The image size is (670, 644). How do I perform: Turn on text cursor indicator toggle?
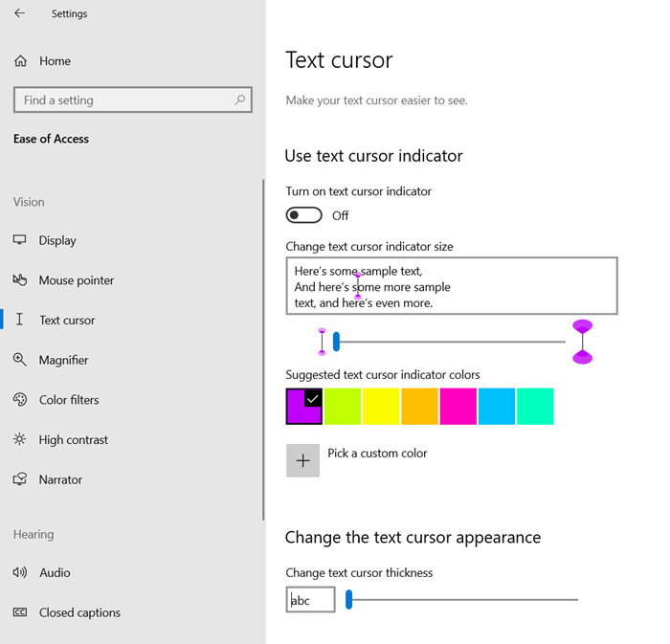(x=304, y=215)
